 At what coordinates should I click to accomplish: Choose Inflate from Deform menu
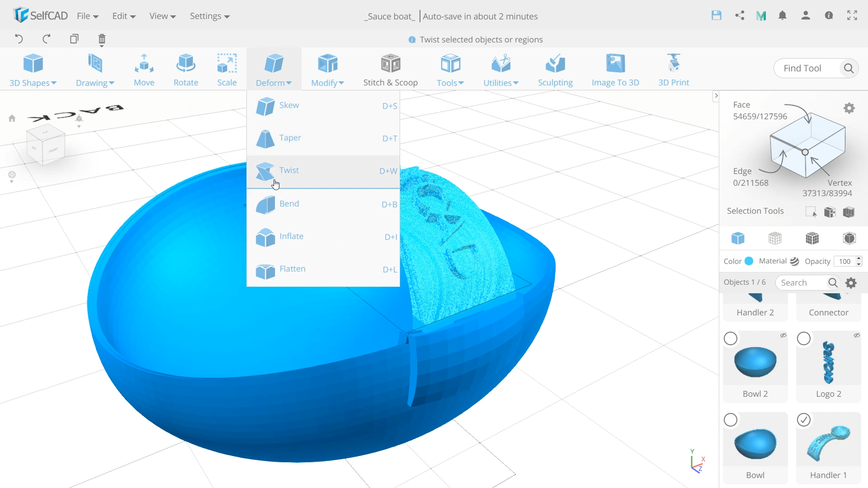point(323,237)
